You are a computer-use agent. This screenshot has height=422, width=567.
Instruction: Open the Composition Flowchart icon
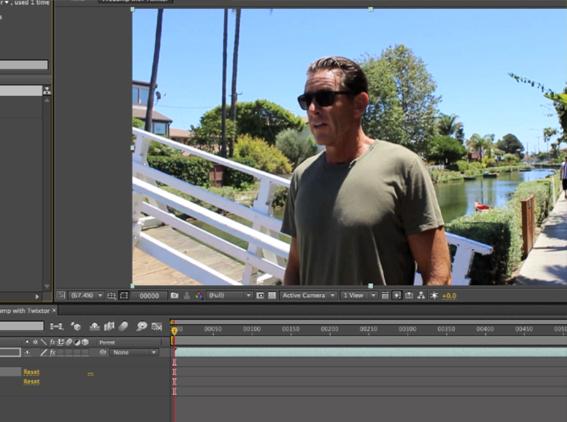421,296
